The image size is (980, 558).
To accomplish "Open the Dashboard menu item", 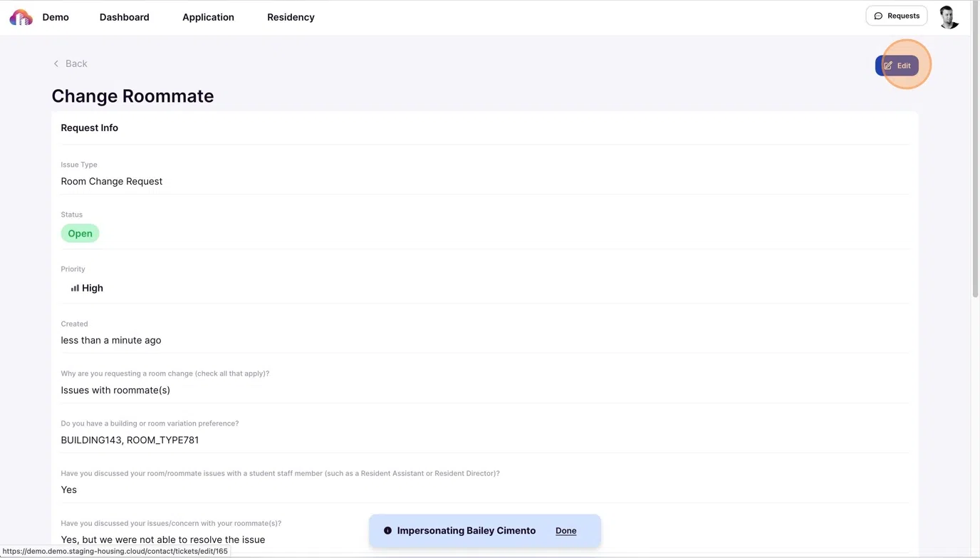I will [x=124, y=17].
